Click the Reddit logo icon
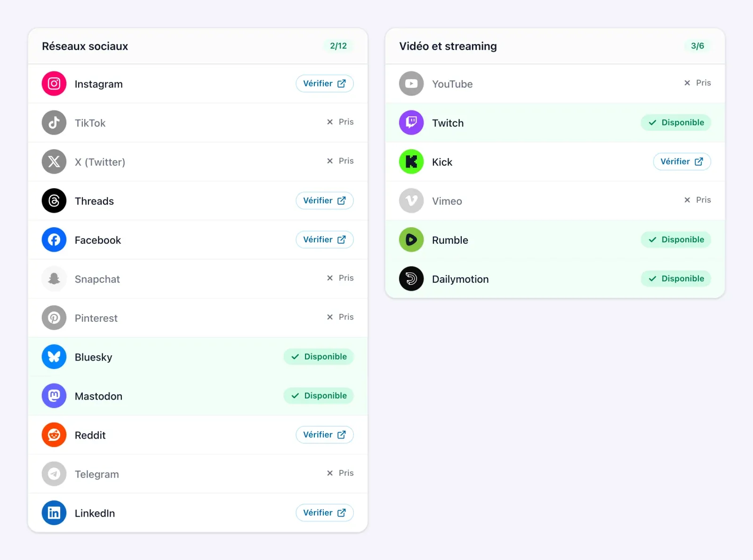Image resolution: width=753 pixels, height=560 pixels. coord(54,435)
